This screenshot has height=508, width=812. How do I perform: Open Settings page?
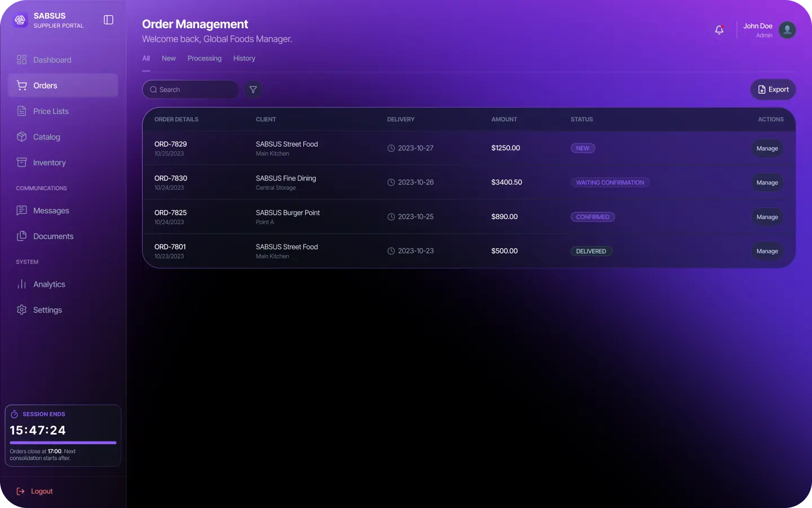(x=63, y=310)
